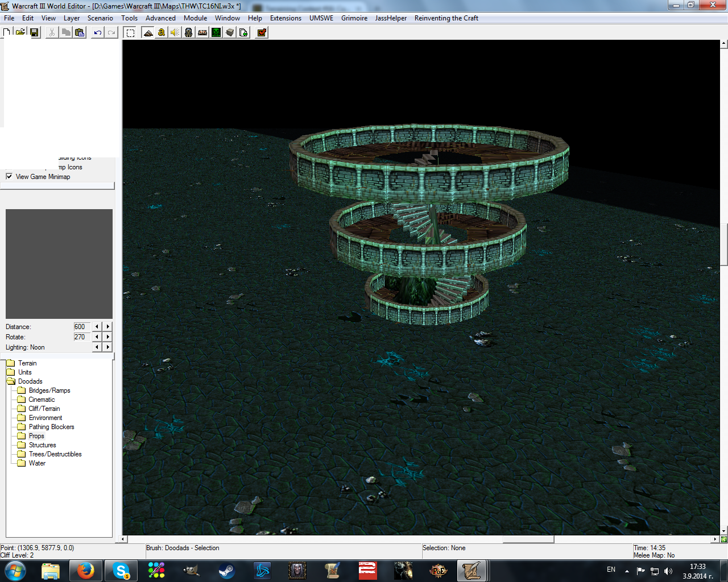The height and width of the screenshot is (582, 728).
Task: Click the Cut scissors toolbar icon
Action: pyautogui.click(x=52, y=32)
